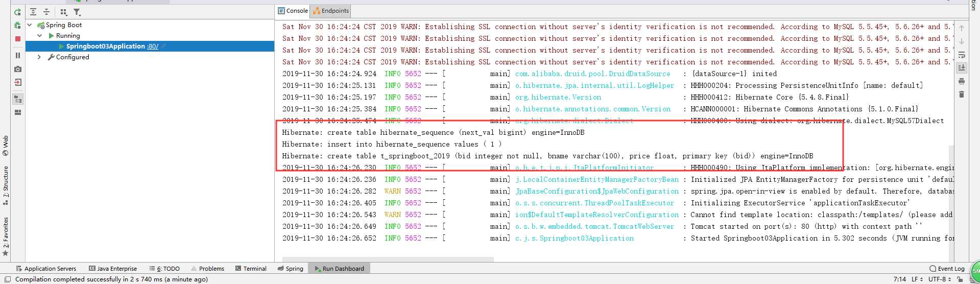Screen dimensions: 980x284
Task: Open the Application Servers tool window
Action: point(46,269)
